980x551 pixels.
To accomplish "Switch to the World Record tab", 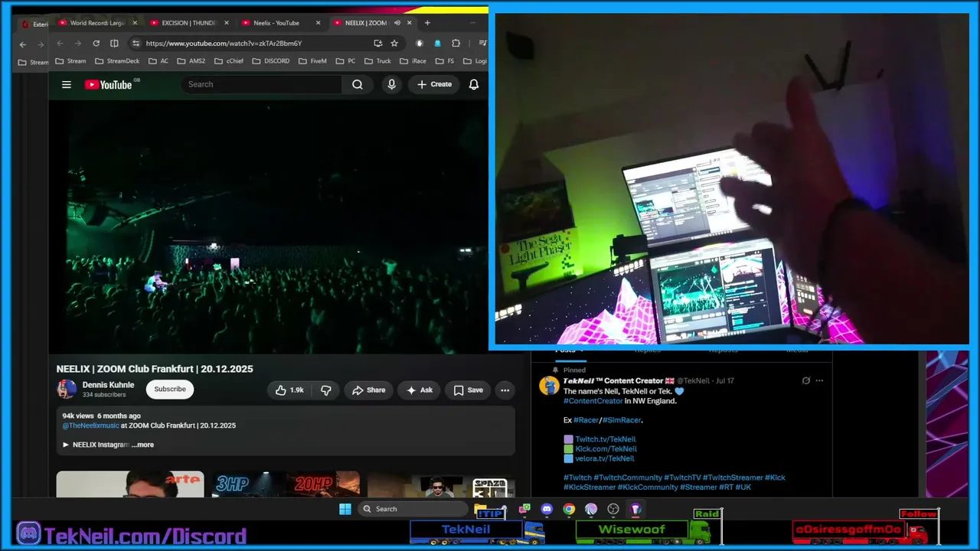I will 98,23.
